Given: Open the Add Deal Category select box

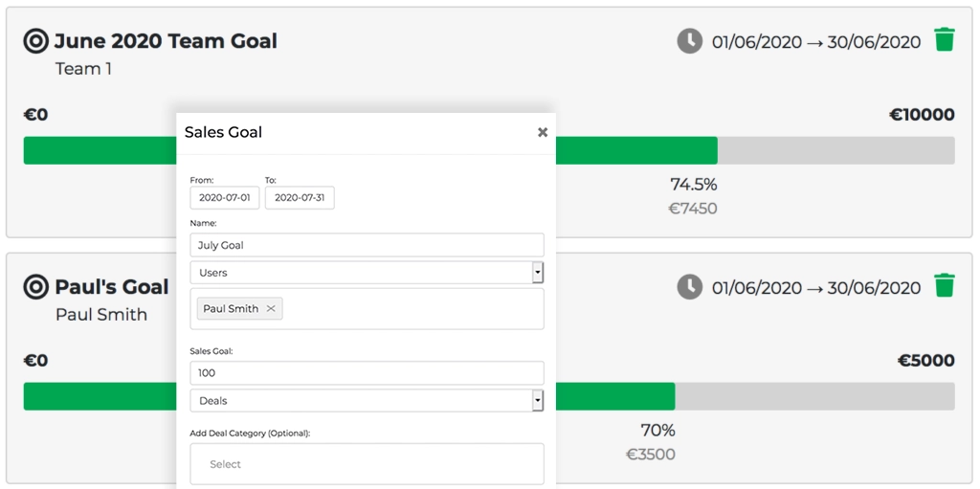Looking at the screenshot, I should click(367, 464).
